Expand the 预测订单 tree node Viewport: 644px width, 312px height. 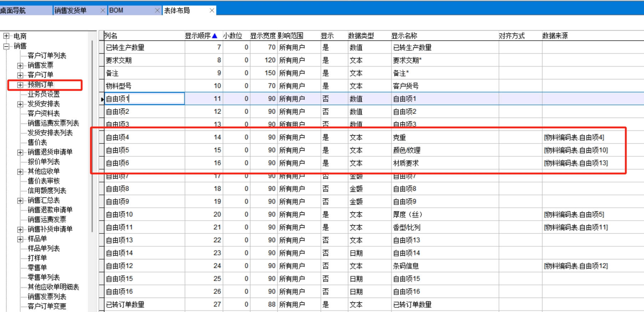pyautogui.click(x=20, y=85)
